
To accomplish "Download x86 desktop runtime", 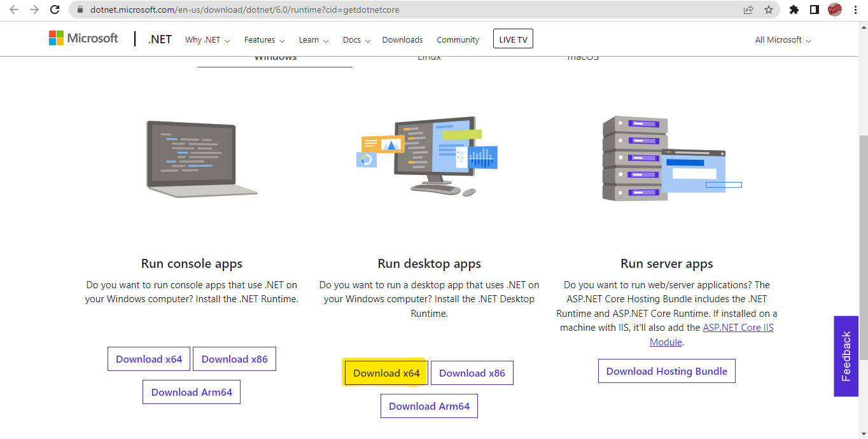I will [x=472, y=373].
